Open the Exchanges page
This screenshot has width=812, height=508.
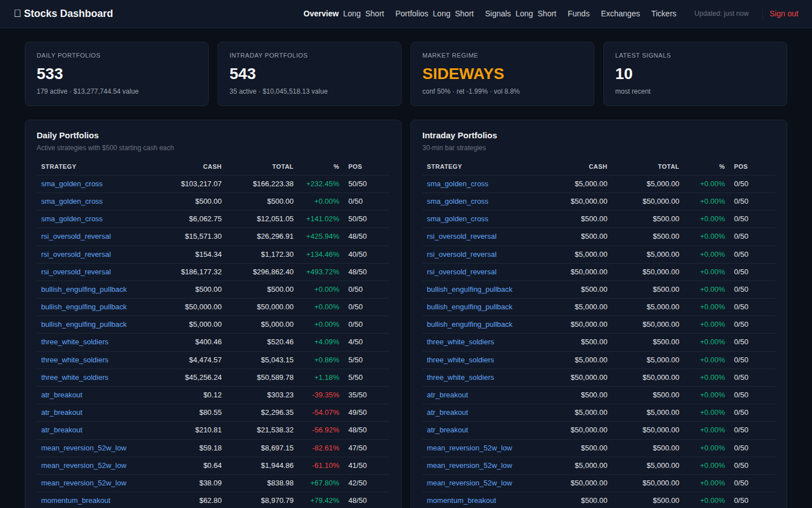coord(620,14)
